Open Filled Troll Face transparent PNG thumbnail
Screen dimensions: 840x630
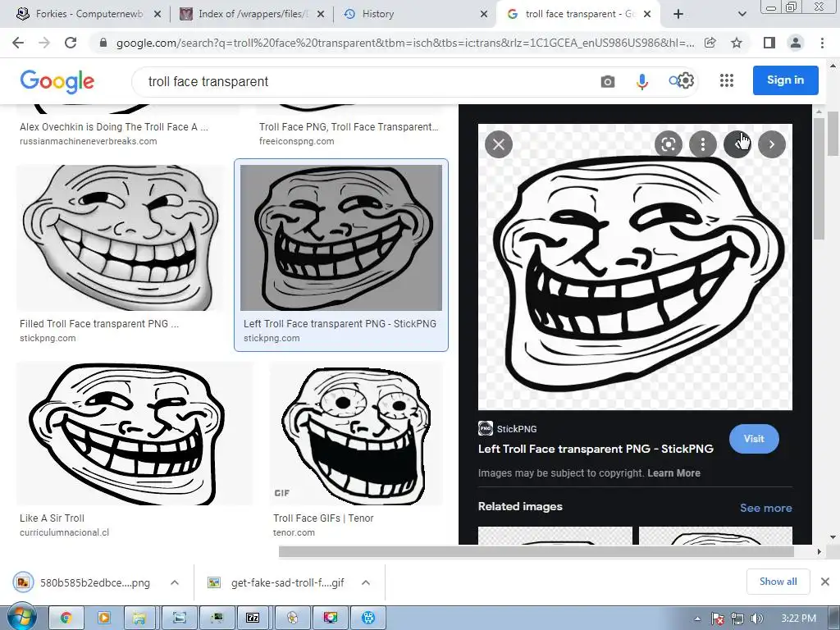pyautogui.click(x=121, y=237)
